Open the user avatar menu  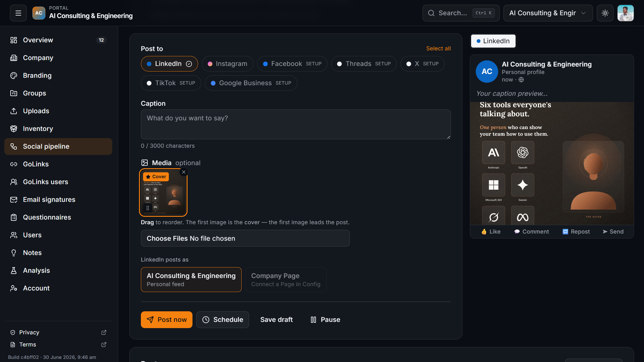click(625, 13)
